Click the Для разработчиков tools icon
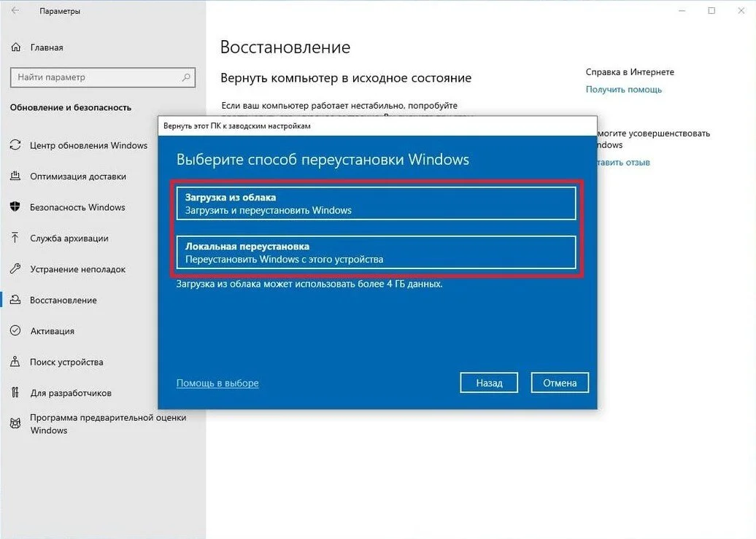Screen dimensions: 756x539 coord(15,392)
